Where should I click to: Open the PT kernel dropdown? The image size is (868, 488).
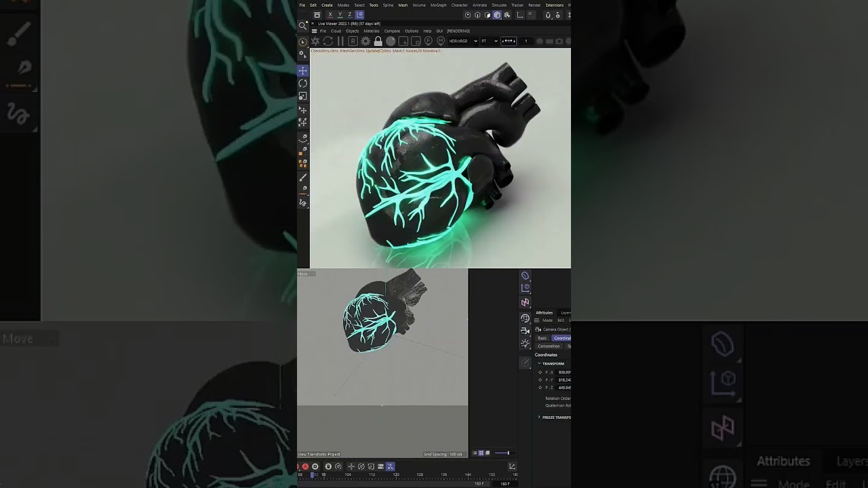490,41
